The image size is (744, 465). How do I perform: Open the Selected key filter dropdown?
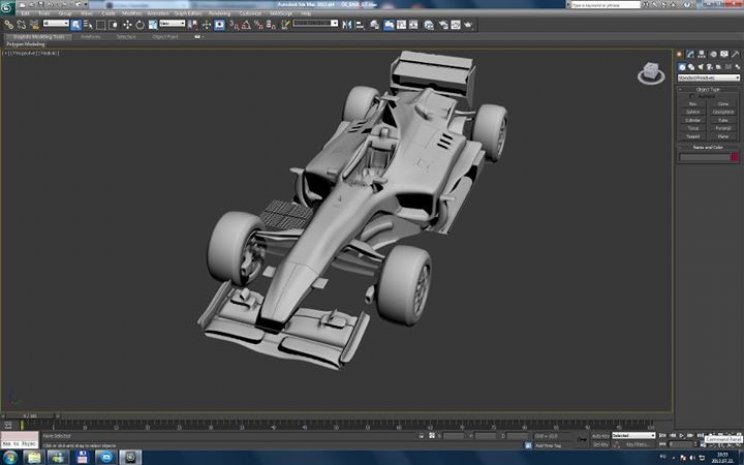click(633, 436)
